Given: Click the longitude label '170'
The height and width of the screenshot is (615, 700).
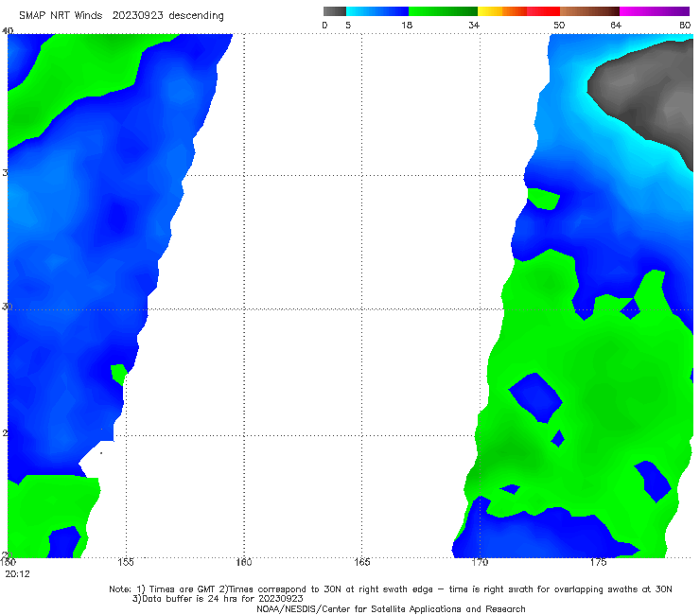Looking at the screenshot, I should (x=480, y=562).
